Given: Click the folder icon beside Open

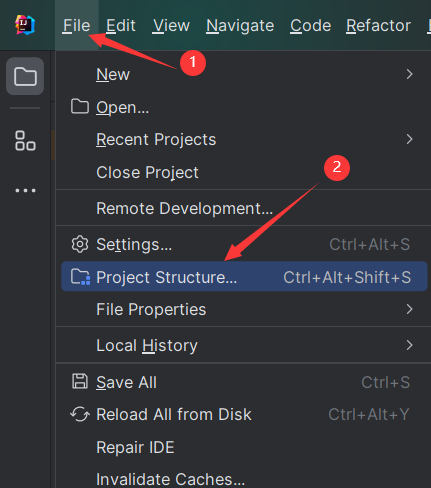Looking at the screenshot, I should pyautogui.click(x=80, y=107).
